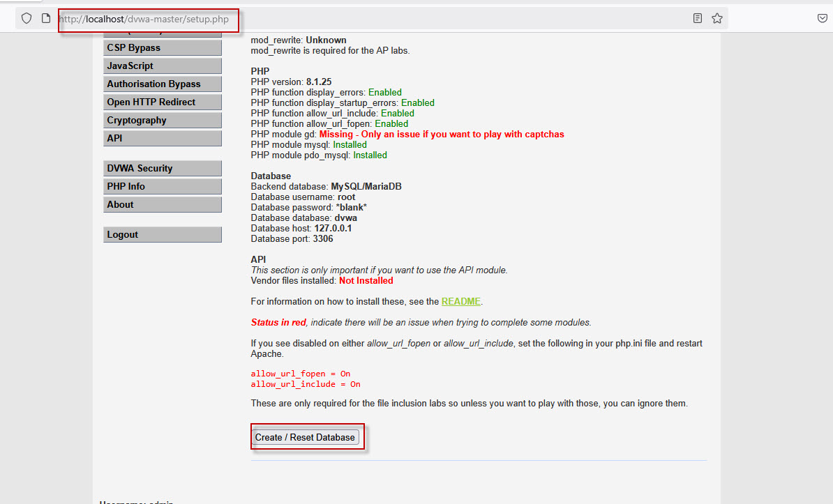Click PHP function allow_url_include Enabled status

[398, 114]
